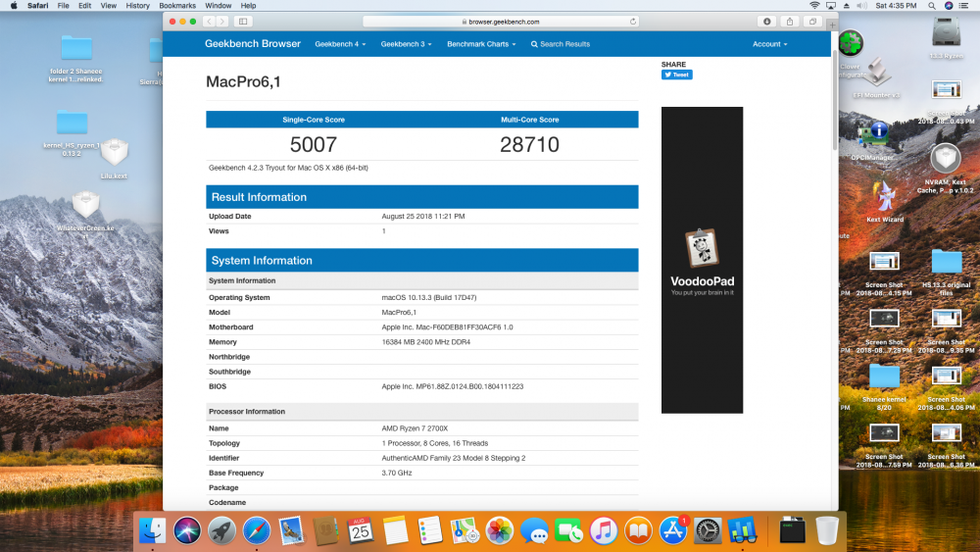This screenshot has height=552, width=980.
Task: Open Notification Center in menu bar
Action: 965,6
